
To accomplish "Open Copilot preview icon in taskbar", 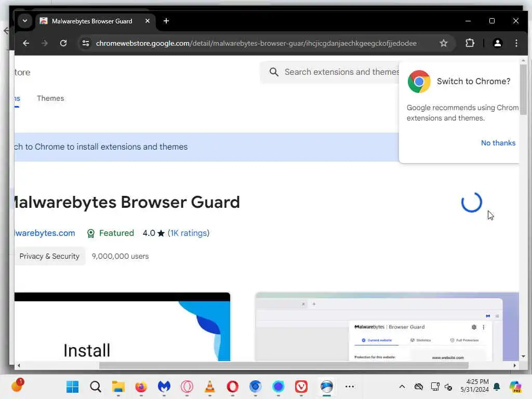I will coord(515,387).
